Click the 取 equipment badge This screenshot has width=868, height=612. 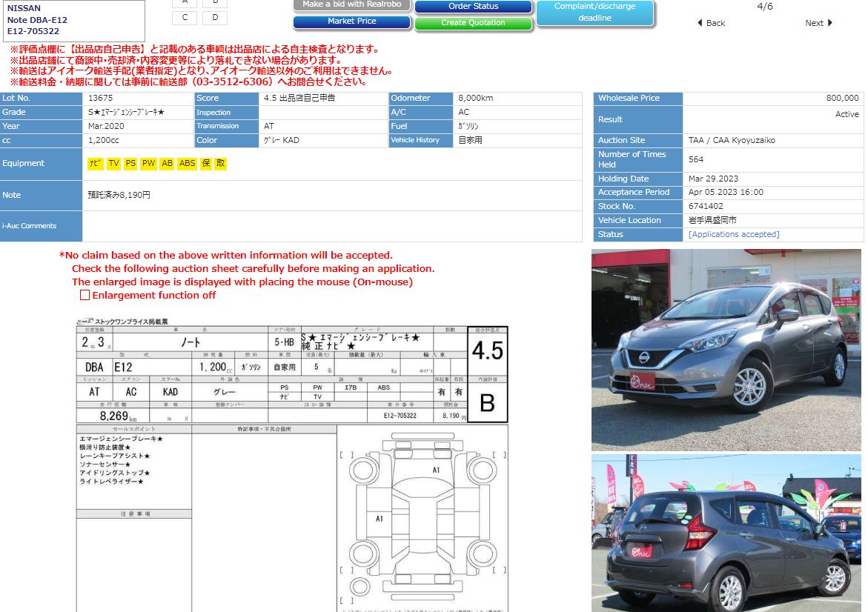pos(220,164)
